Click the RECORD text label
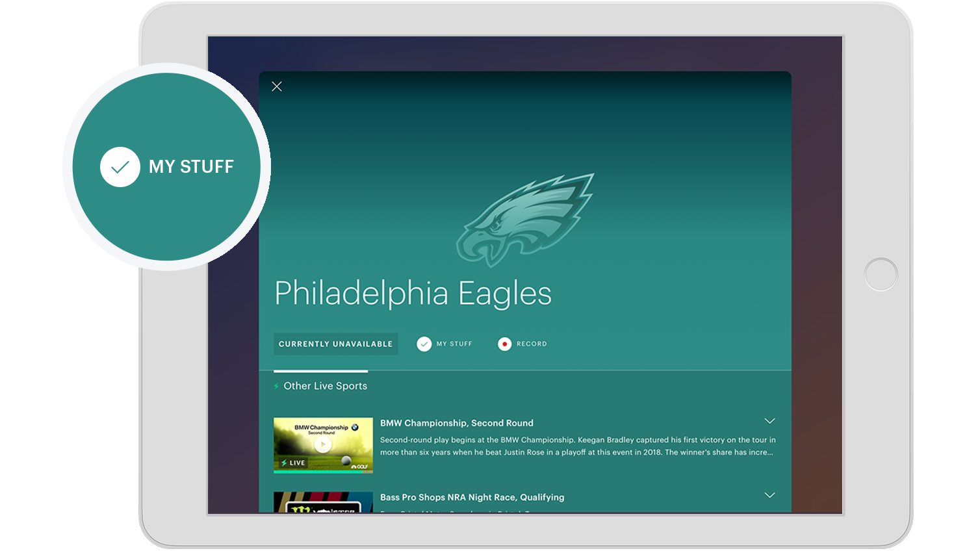The height and width of the screenshot is (551, 980). click(x=532, y=344)
